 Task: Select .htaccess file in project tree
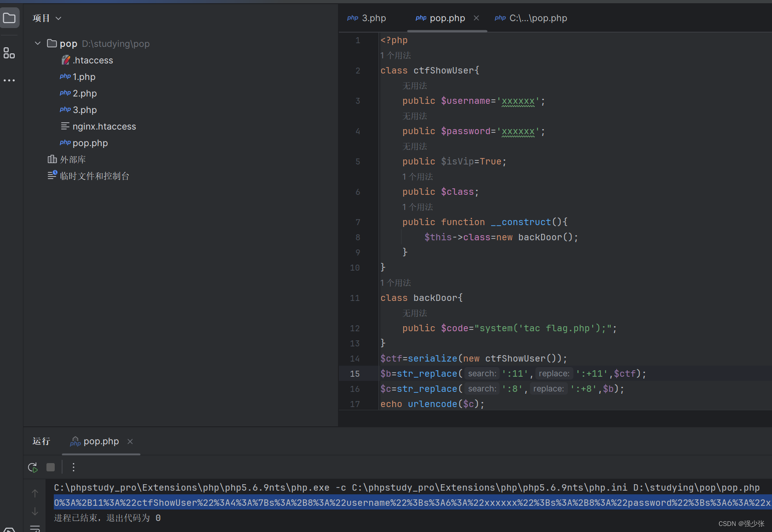click(x=87, y=60)
